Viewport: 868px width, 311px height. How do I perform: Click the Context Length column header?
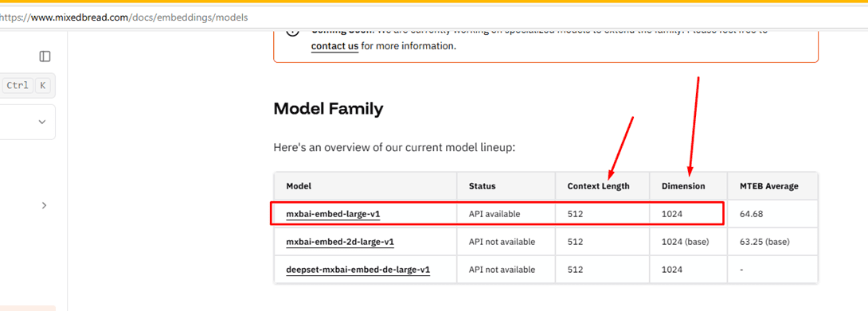pos(602,186)
